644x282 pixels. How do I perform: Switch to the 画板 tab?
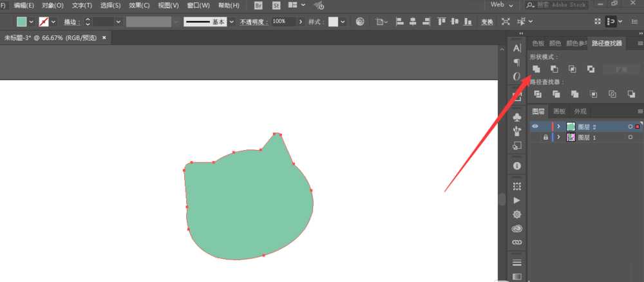560,111
